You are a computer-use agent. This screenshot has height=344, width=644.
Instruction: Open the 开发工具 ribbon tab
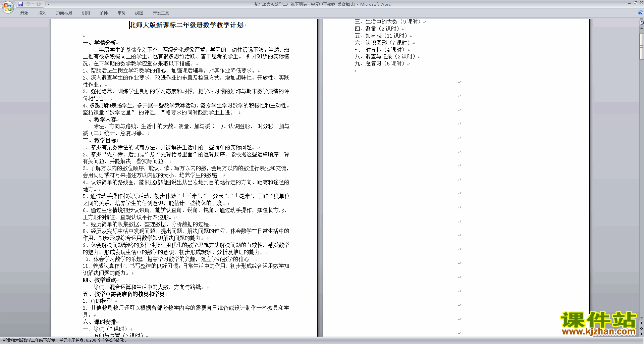tap(161, 13)
